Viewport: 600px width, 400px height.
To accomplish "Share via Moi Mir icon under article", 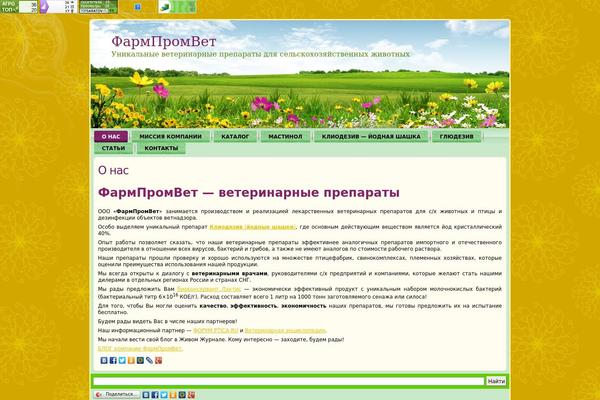I will [x=140, y=360].
